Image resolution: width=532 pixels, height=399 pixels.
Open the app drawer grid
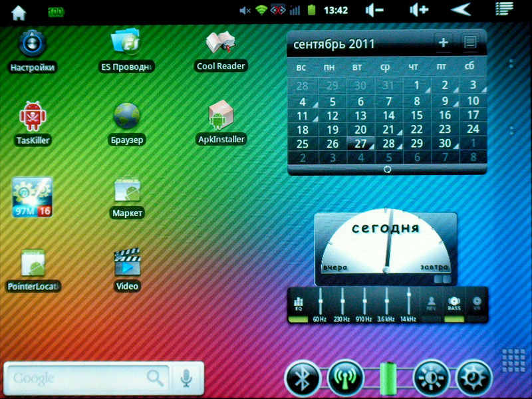[515, 360]
